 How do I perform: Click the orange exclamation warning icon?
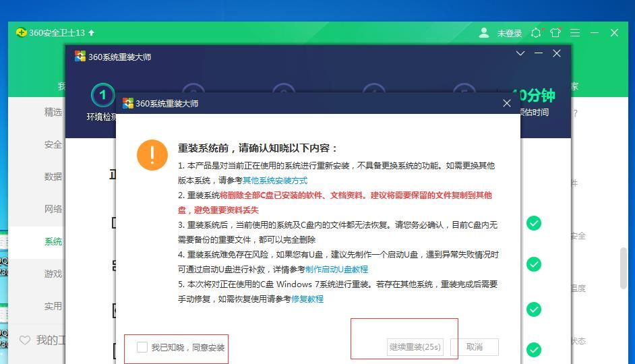click(x=152, y=155)
